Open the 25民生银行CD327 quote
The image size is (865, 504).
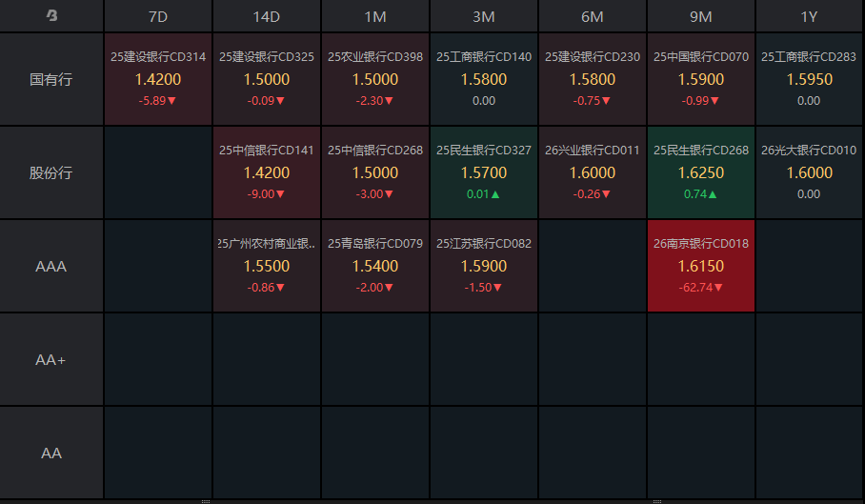click(x=484, y=173)
